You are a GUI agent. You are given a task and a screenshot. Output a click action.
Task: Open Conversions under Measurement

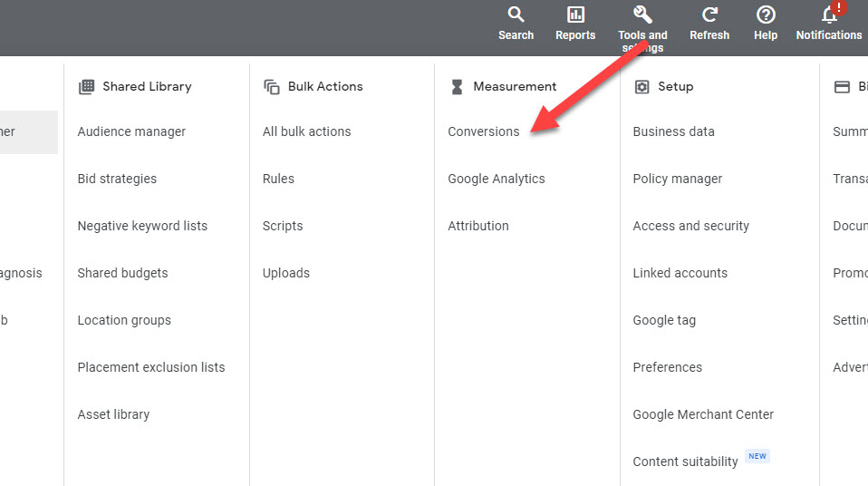coord(484,131)
